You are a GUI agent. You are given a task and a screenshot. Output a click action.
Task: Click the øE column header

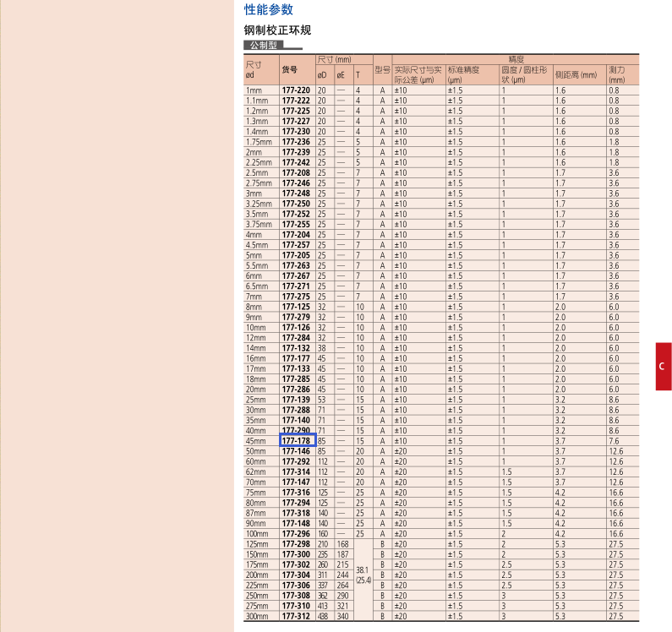tap(341, 75)
